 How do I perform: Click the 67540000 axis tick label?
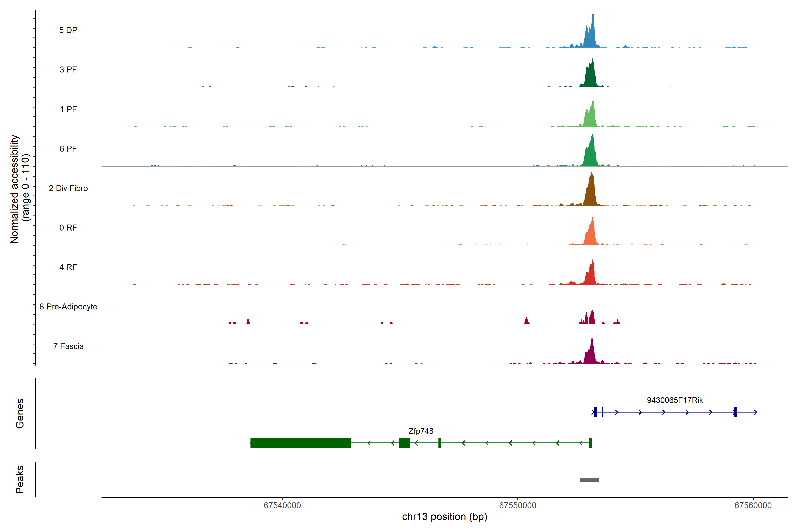tap(282, 506)
